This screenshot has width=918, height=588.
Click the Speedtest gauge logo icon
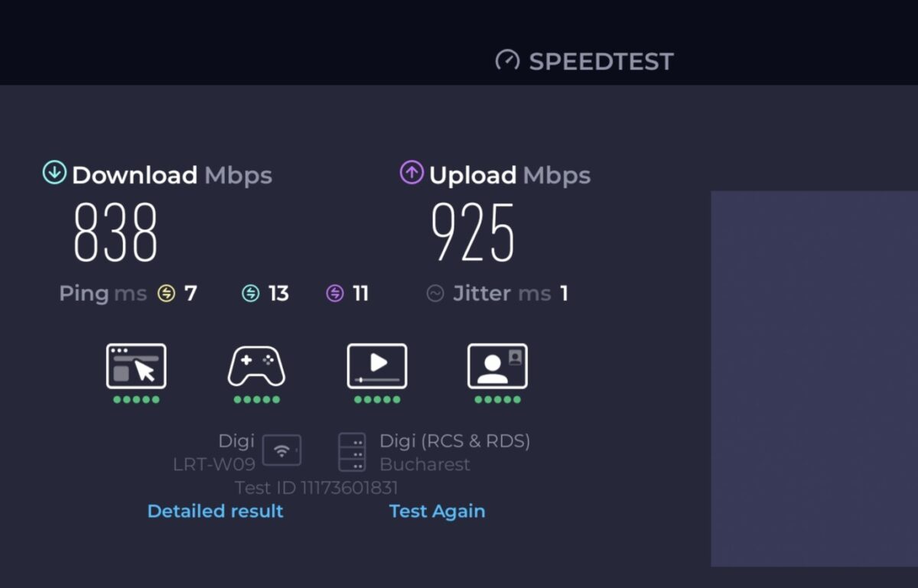(x=507, y=60)
